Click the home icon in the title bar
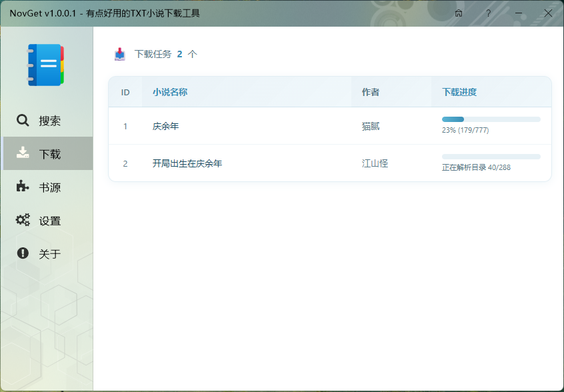 458,13
